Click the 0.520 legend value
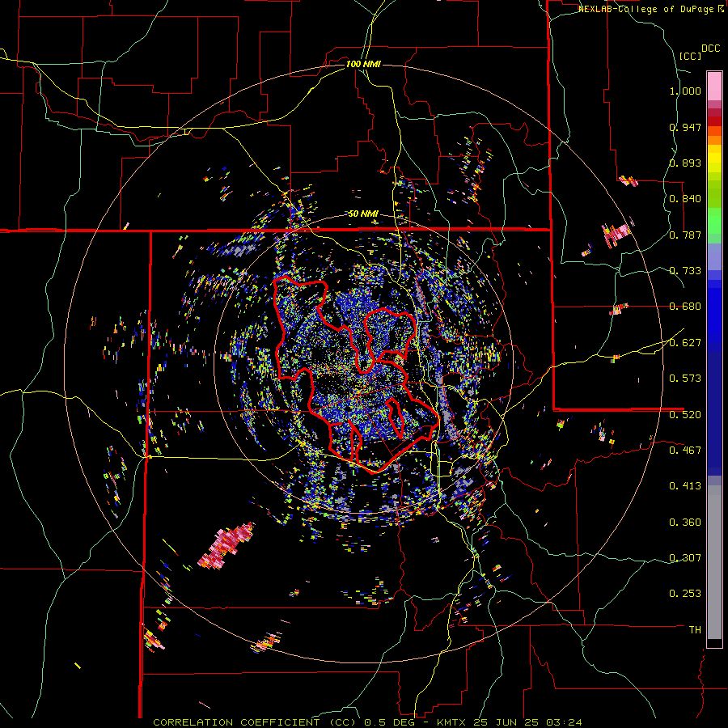728x728 pixels. pos(685,415)
